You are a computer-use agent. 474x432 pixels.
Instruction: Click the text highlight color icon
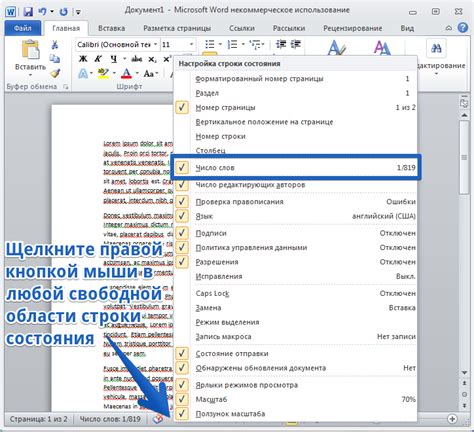coord(103,73)
